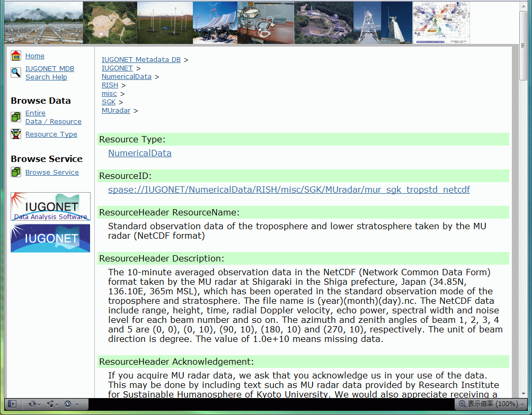Viewport: 532px width, 415px height.
Task: Open the sidebar Resource Type link
Action: coord(51,134)
